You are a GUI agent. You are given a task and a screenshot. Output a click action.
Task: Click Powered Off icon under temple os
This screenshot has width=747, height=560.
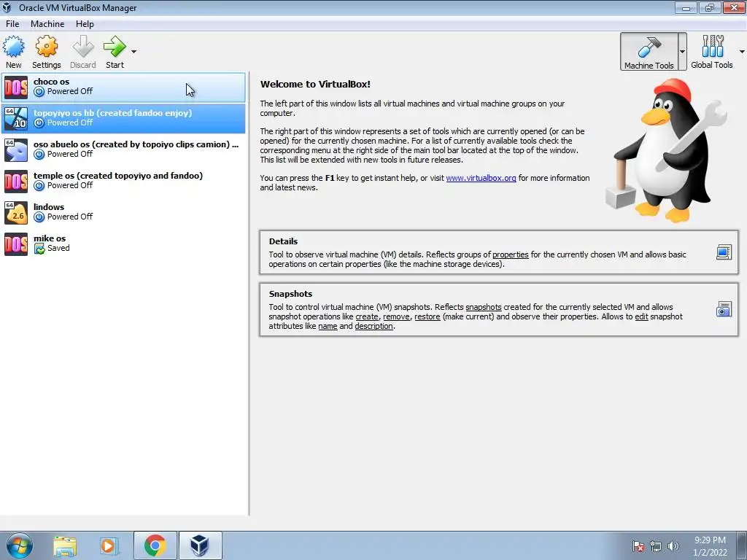coord(39,186)
